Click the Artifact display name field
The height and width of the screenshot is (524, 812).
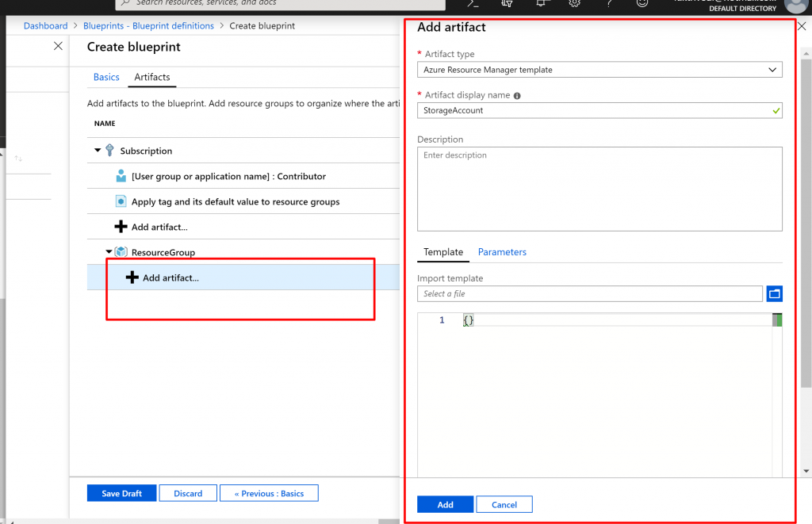593,111
